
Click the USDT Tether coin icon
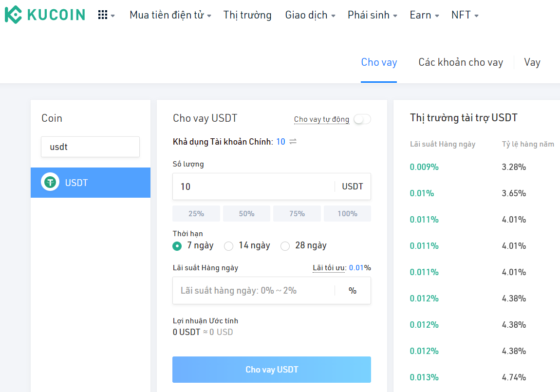pyautogui.click(x=50, y=183)
